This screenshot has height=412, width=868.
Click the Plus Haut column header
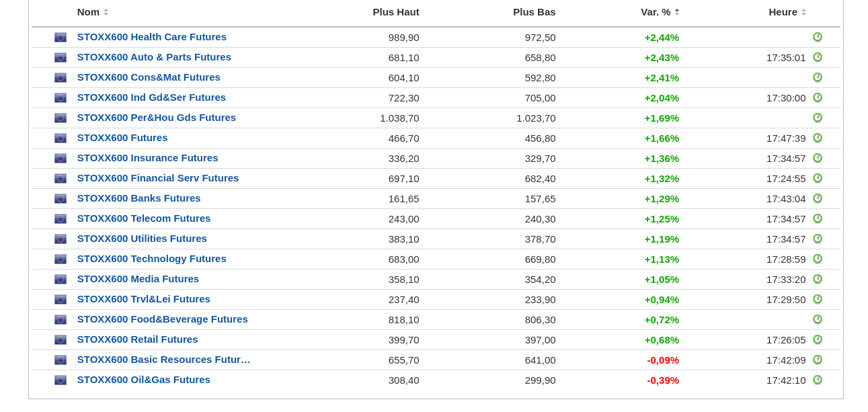[x=395, y=12]
